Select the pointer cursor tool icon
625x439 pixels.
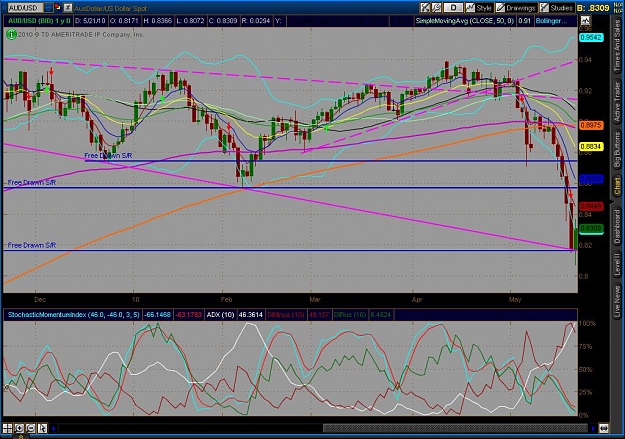(x=42, y=428)
